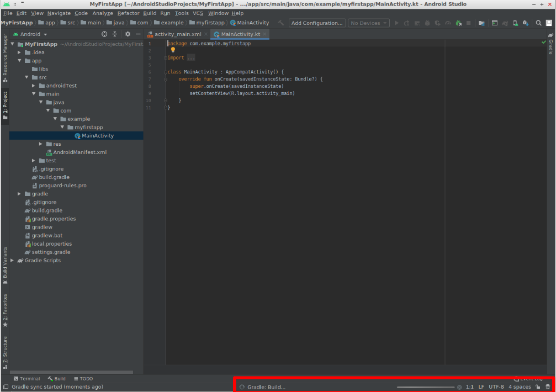Screen dimensions: 556x392
Task: Click the Attach Debugger to Android Process icon
Action: (458, 23)
